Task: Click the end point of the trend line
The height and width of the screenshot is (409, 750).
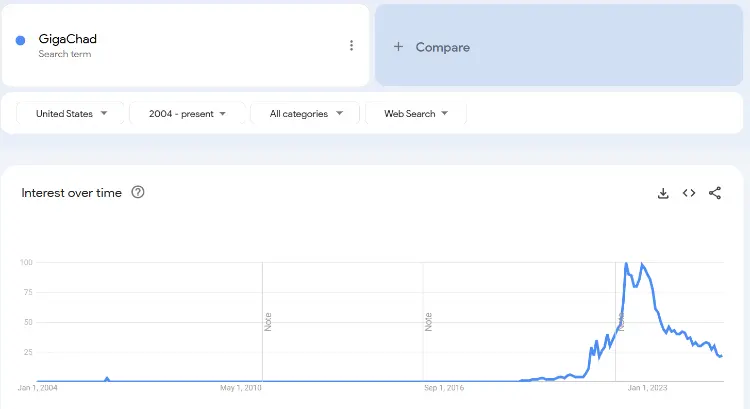Action: [721, 356]
